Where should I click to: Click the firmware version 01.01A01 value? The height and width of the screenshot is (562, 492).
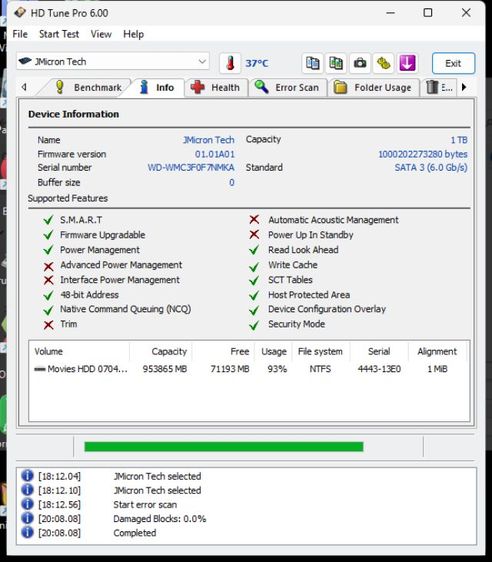(215, 154)
